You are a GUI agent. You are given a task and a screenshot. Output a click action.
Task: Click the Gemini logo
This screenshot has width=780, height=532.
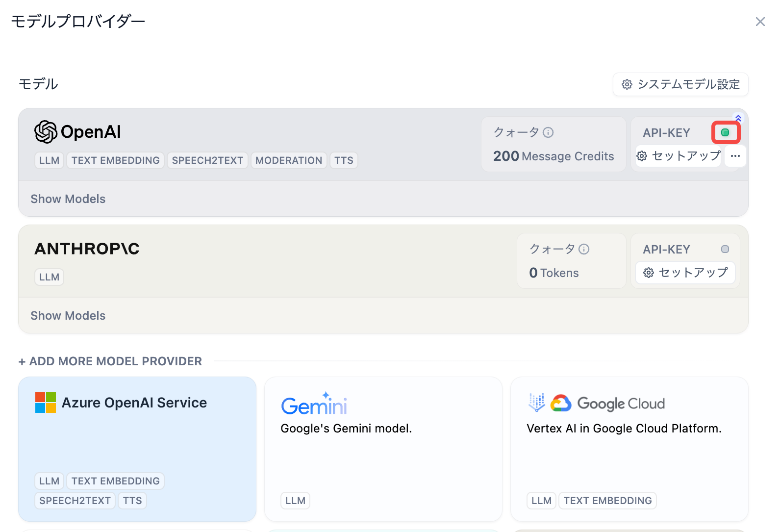[x=314, y=405]
